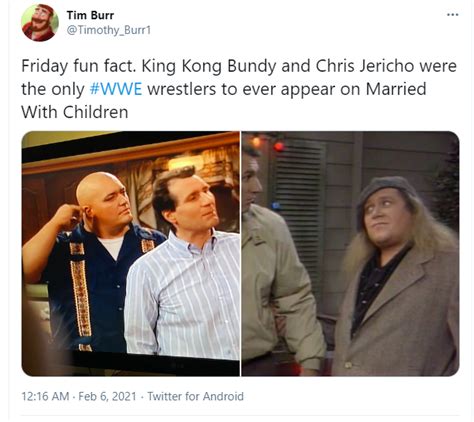Viewport: 474px width, 422px height.
Task: Click the #WWE hashtag
Action: tap(116, 89)
